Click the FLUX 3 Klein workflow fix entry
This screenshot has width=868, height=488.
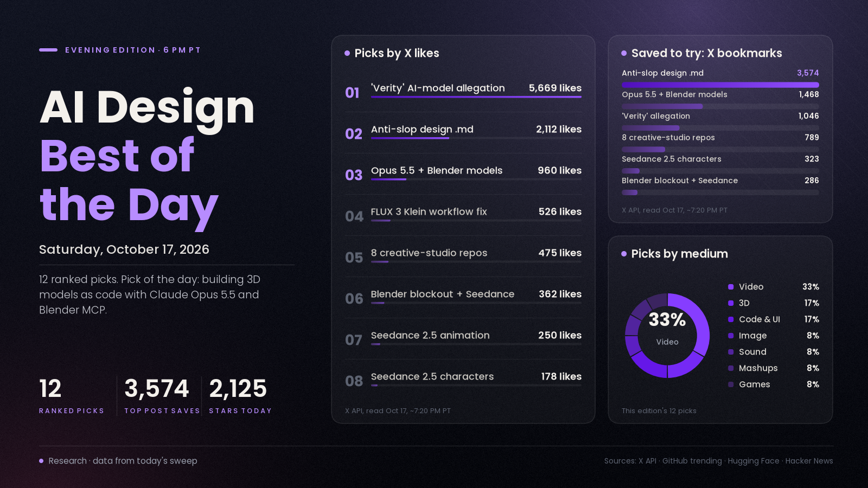pos(463,215)
